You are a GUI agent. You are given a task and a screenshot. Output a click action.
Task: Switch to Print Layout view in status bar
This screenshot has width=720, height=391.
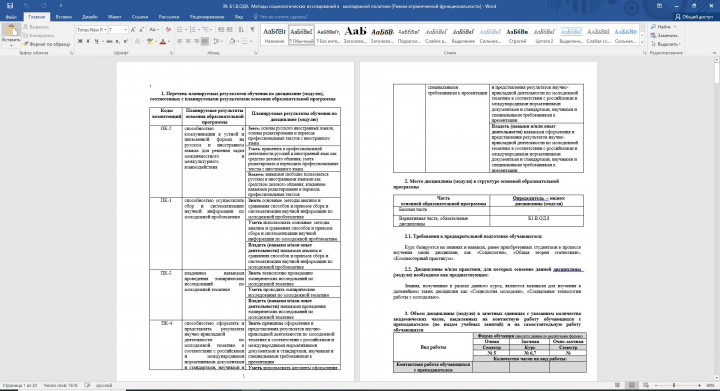(x=632, y=385)
